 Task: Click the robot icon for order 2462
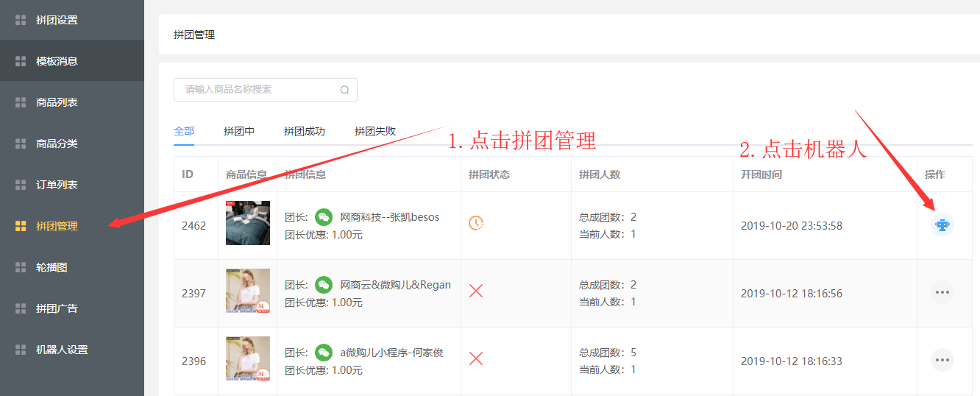(942, 224)
